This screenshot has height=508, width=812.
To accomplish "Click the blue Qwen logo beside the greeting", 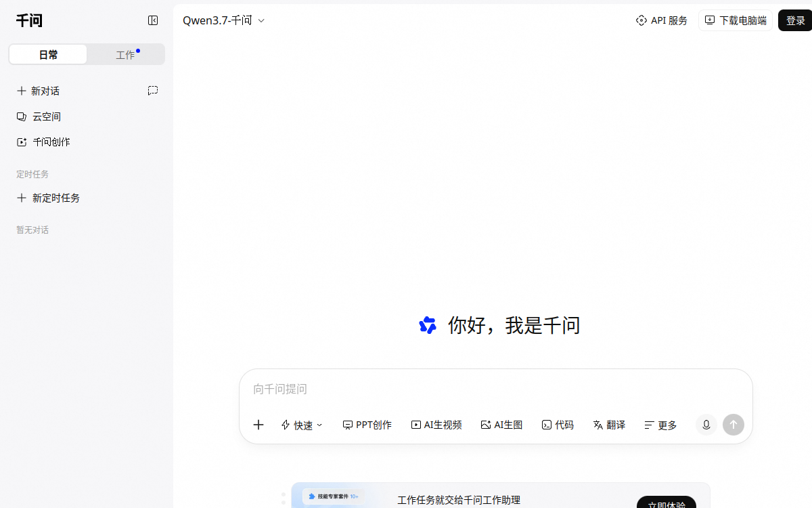I will (428, 325).
